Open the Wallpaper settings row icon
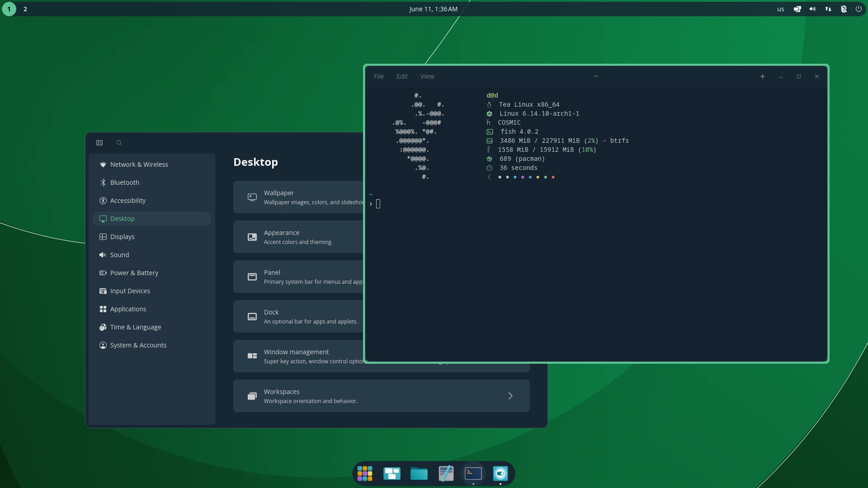The width and height of the screenshot is (868, 488). click(252, 197)
